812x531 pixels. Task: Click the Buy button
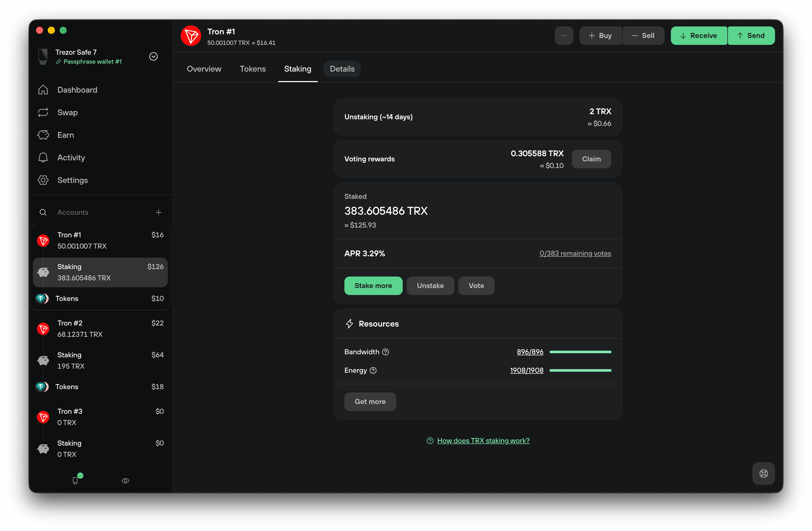[601, 35]
